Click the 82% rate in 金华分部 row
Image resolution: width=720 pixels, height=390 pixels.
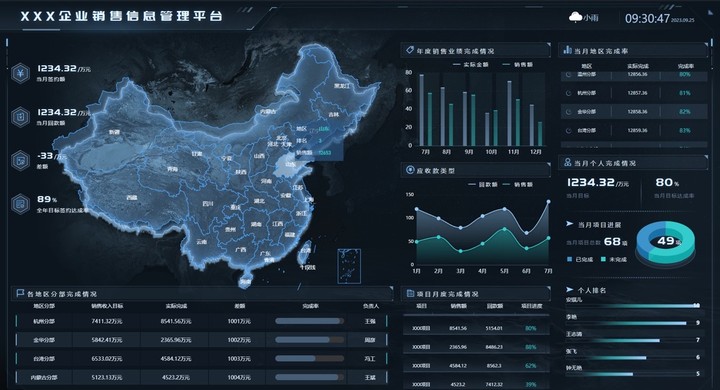click(x=685, y=112)
